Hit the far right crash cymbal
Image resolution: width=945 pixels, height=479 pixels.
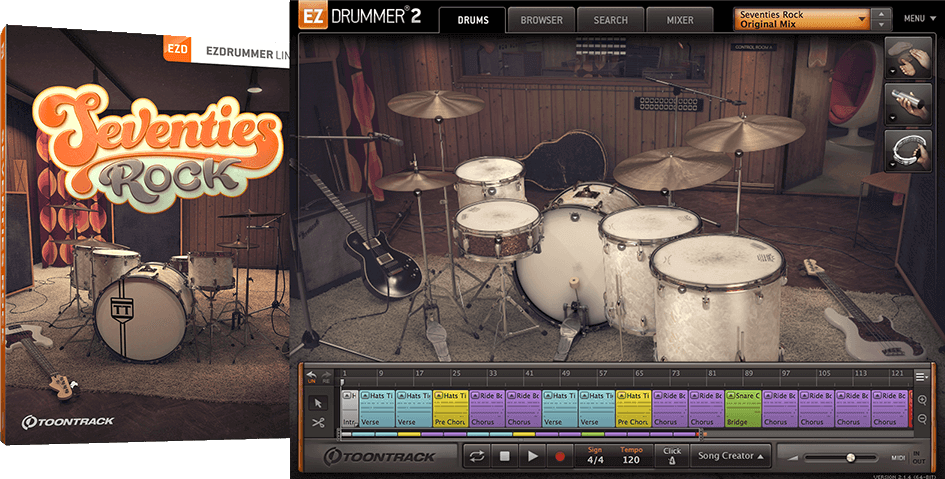point(746,132)
